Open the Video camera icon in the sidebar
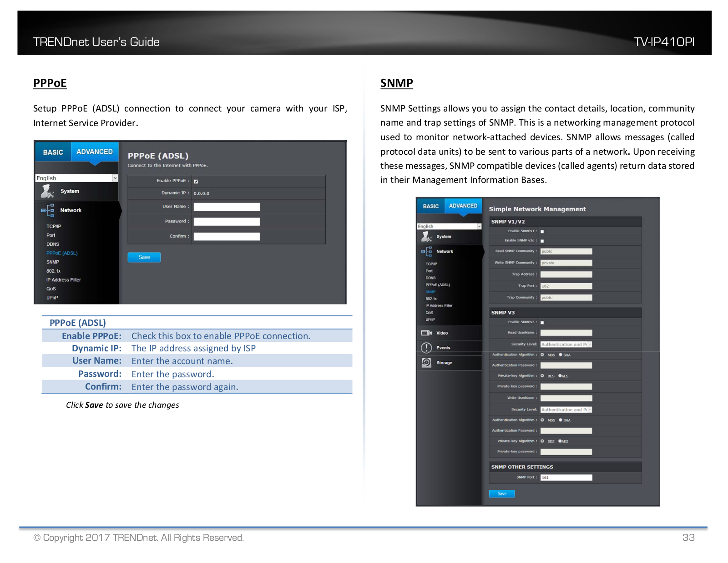The image size is (728, 563). click(426, 333)
